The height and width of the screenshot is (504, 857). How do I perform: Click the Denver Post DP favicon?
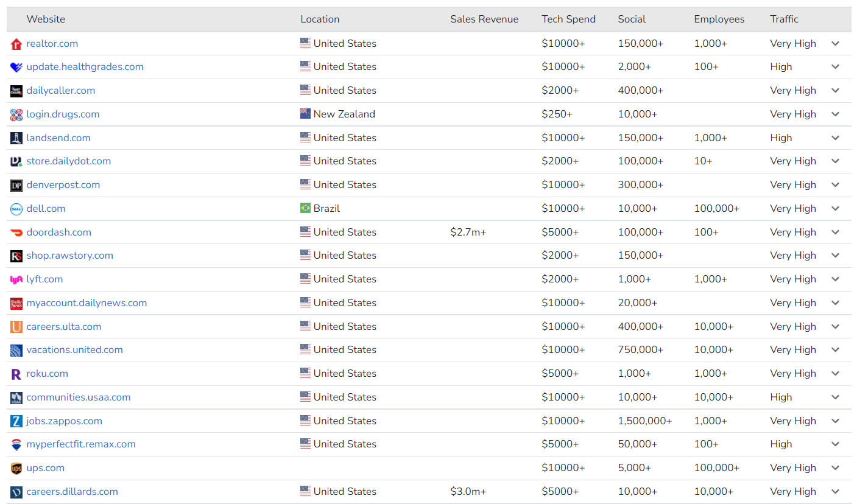[x=16, y=185]
